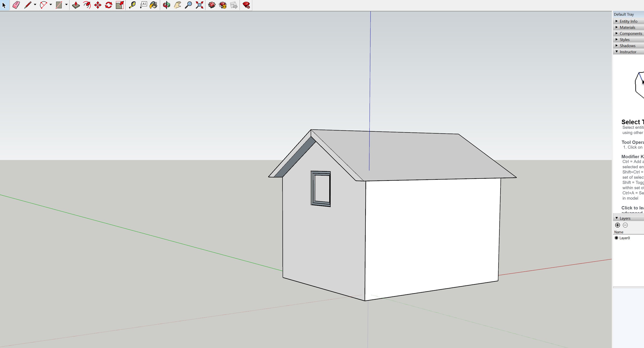Select the Paint Bucket tool

(x=153, y=5)
